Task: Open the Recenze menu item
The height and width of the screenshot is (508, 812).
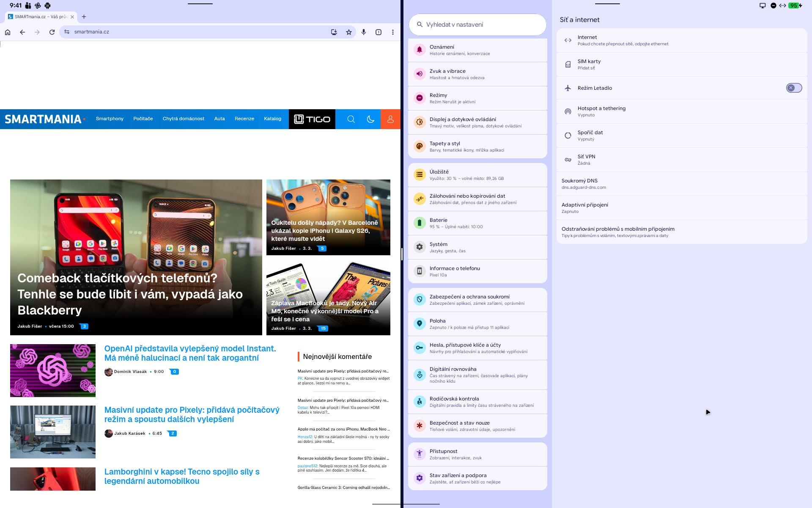Action: pos(244,119)
